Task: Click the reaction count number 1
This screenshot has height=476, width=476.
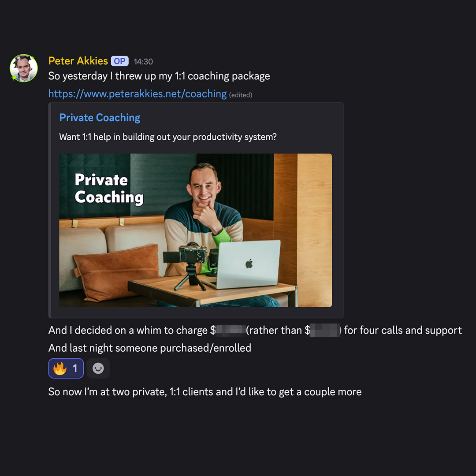Action: 75,368
